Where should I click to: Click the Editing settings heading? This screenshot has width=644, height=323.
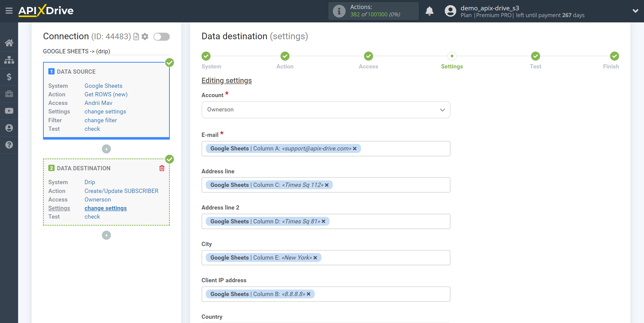(x=227, y=80)
